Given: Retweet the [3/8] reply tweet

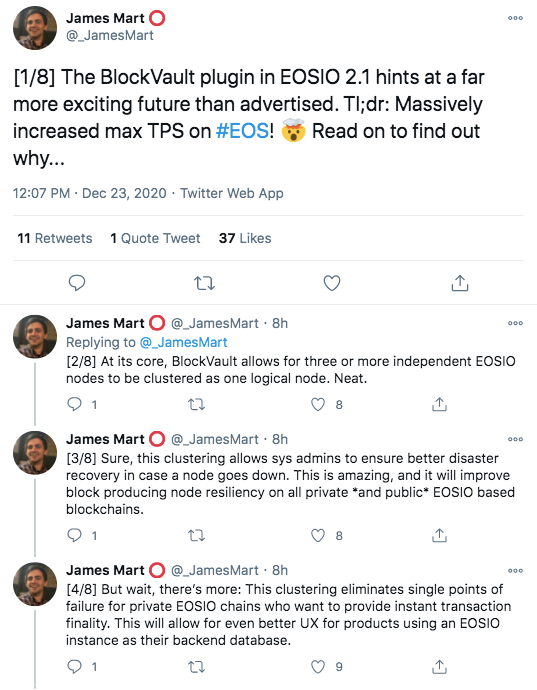Looking at the screenshot, I should [x=196, y=535].
